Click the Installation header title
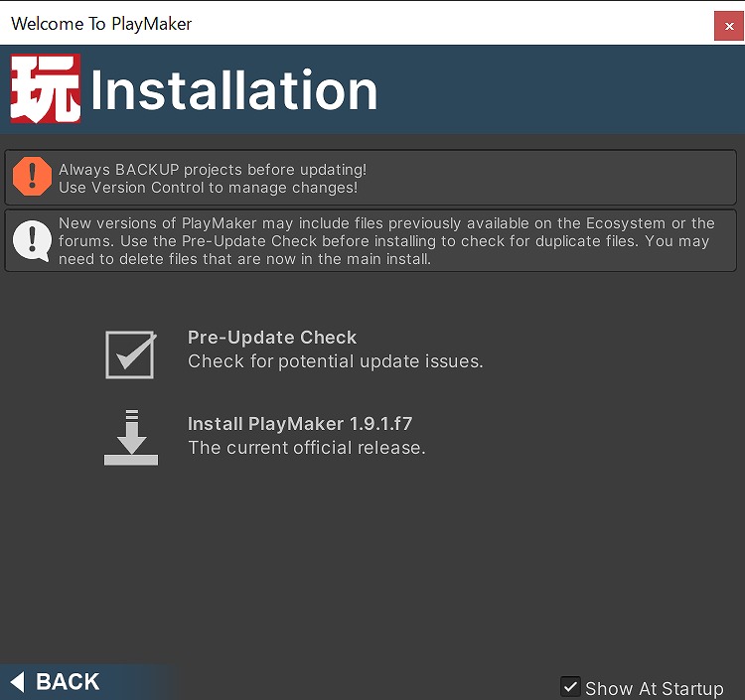The image size is (745, 700). coord(233,89)
